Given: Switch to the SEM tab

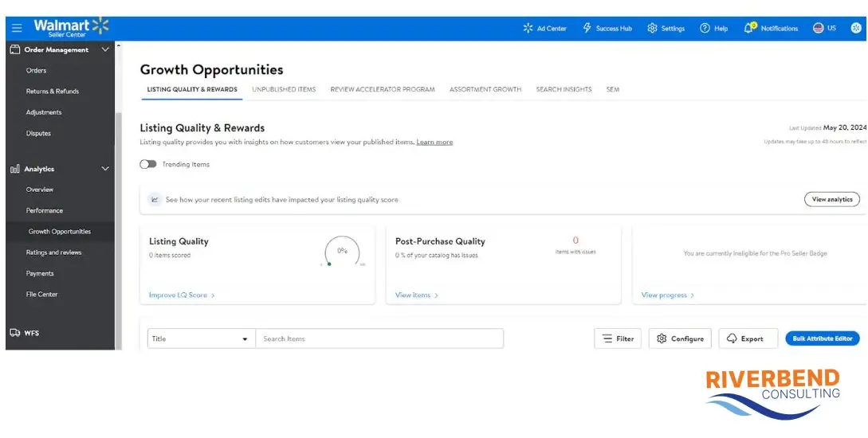Looking at the screenshot, I should click(x=613, y=89).
